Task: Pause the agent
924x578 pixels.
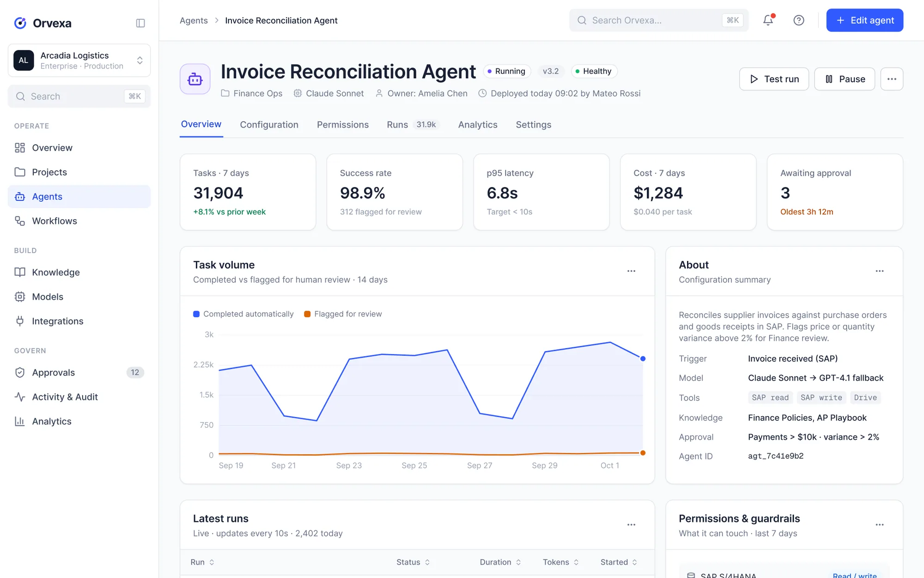Action: click(x=844, y=79)
